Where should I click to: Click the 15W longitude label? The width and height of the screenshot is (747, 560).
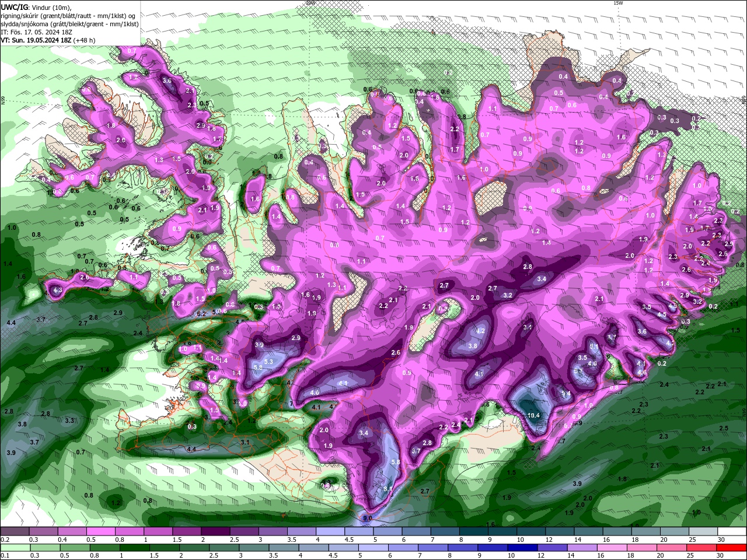point(618,3)
